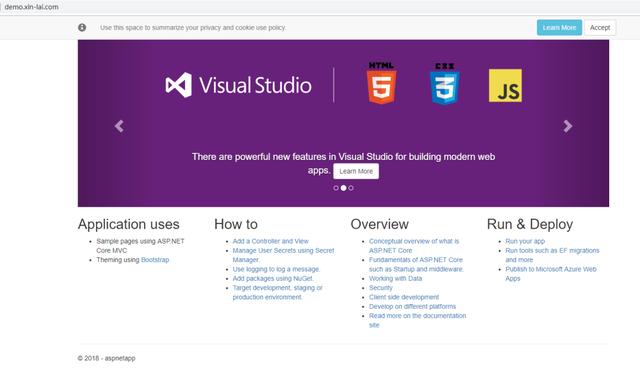Click the Overview heading
This screenshot has height=374, width=640.
(x=380, y=224)
